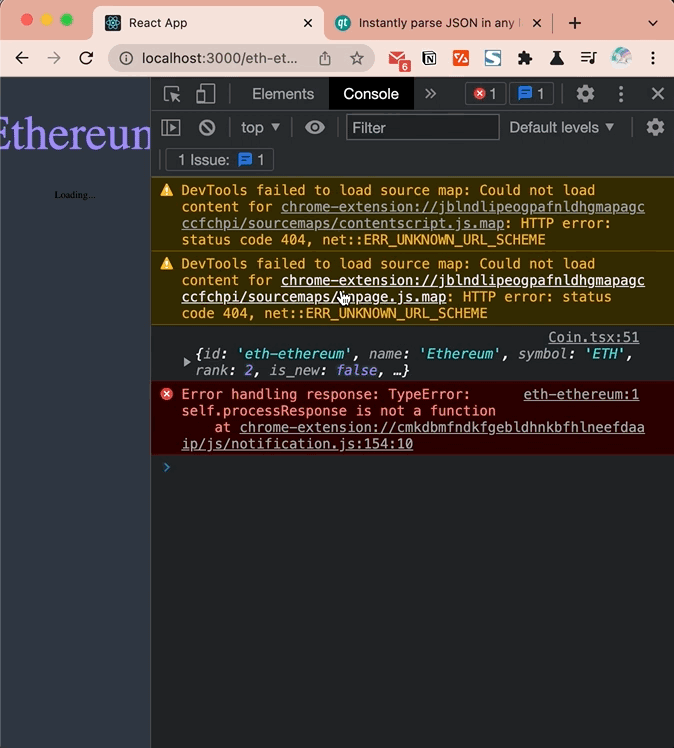Image resolution: width=674 pixels, height=748 pixels.
Task: Clear the console with the ban icon
Action: [207, 127]
